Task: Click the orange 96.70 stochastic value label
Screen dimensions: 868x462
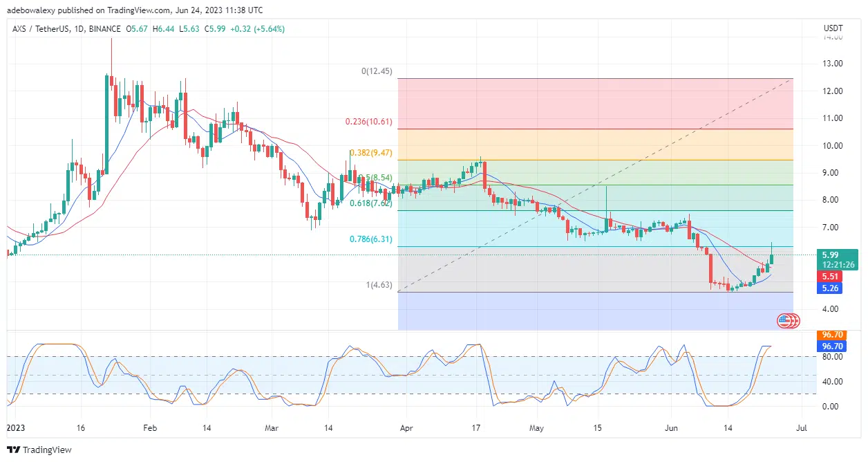Action: [x=831, y=334]
